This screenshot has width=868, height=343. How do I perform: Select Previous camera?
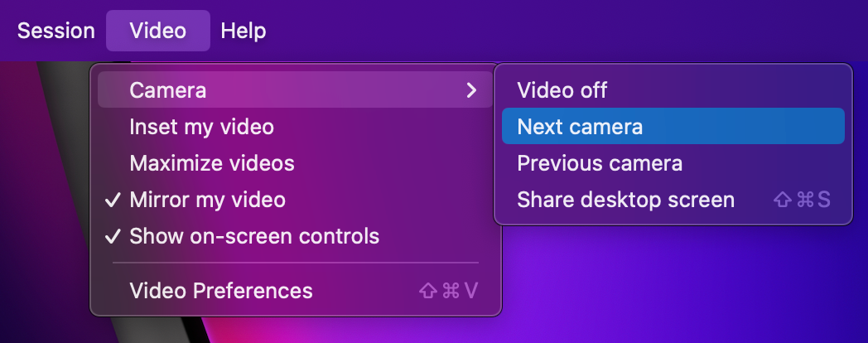tap(600, 163)
